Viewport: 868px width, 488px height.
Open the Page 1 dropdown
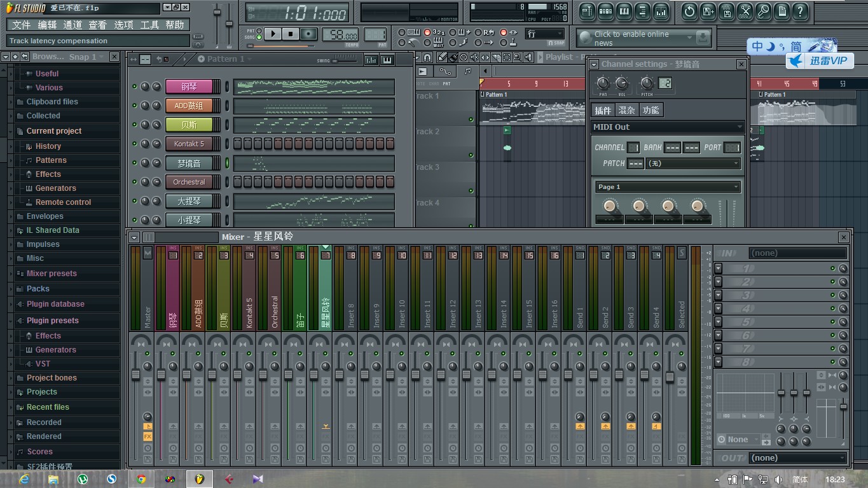coord(668,187)
